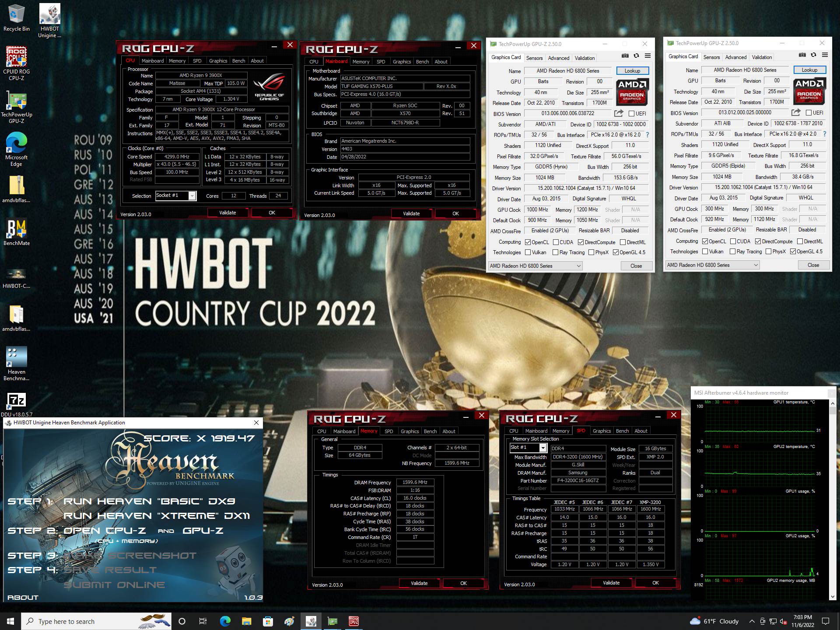Click Validate in the Mainboard CPU-Z window
The image size is (840, 630).
(x=411, y=213)
